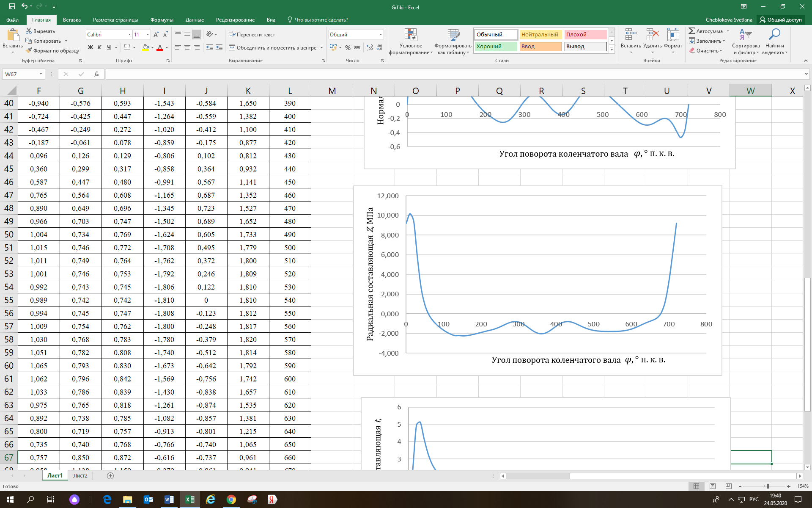Screen dimensions: 812x508
Task: Click the Percent Style icon
Action: [x=348, y=47]
